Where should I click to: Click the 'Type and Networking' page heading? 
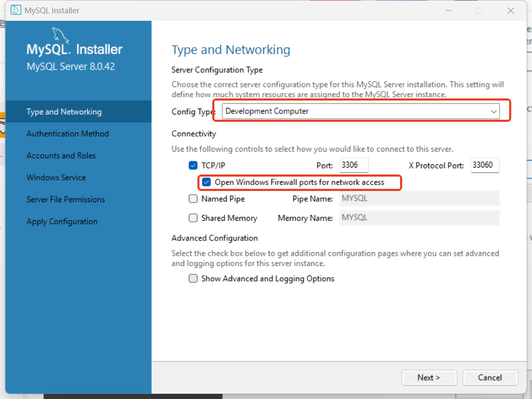click(231, 50)
